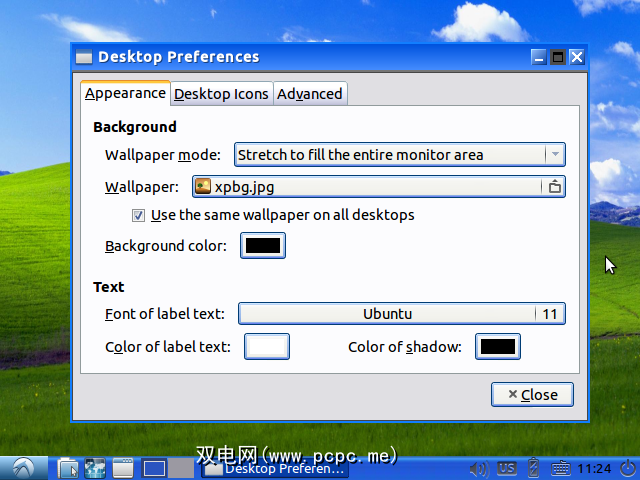Expand Wallpaper mode using its arrow
The image size is (640, 480).
(x=555, y=155)
